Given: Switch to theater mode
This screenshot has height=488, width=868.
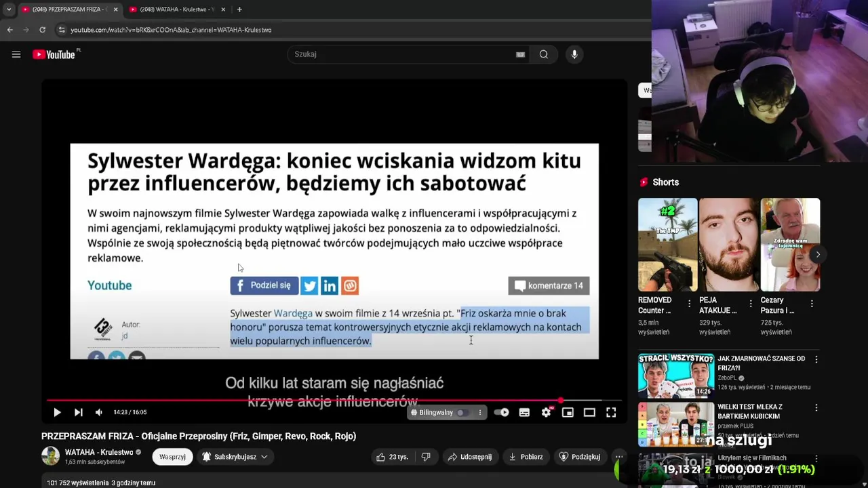Looking at the screenshot, I should (x=589, y=412).
